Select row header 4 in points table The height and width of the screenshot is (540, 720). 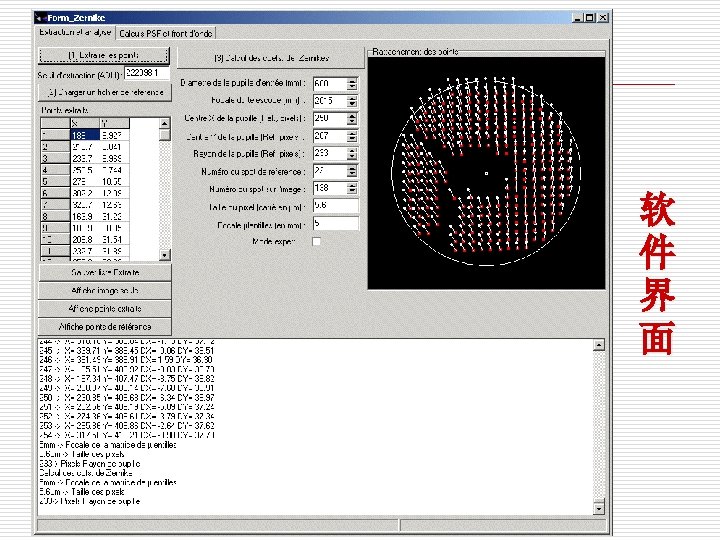[x=55, y=170]
